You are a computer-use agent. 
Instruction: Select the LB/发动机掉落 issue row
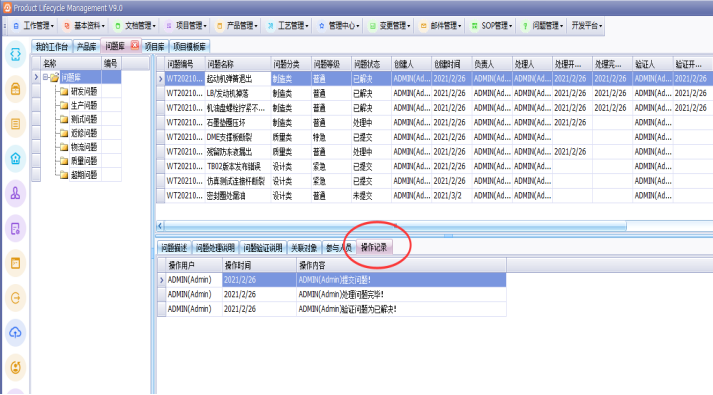click(434, 93)
